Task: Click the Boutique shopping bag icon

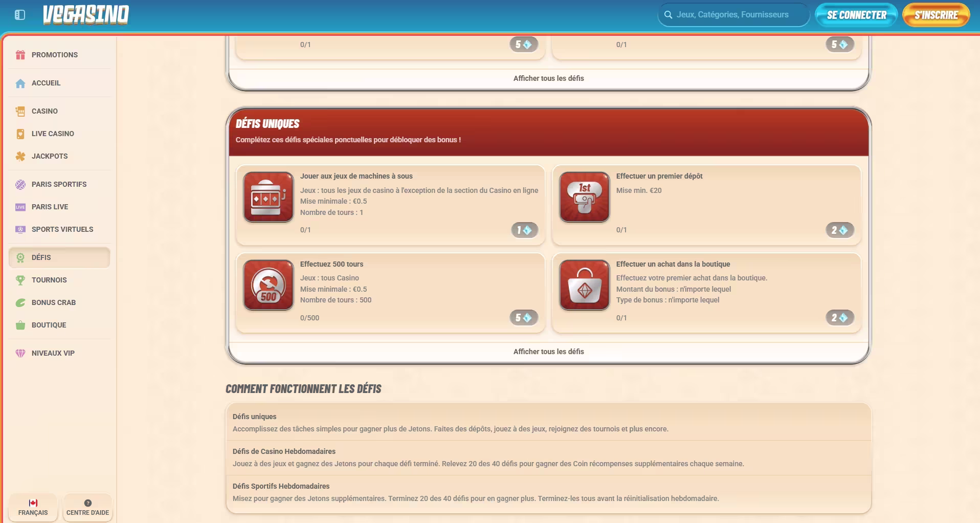Action: pyautogui.click(x=20, y=325)
